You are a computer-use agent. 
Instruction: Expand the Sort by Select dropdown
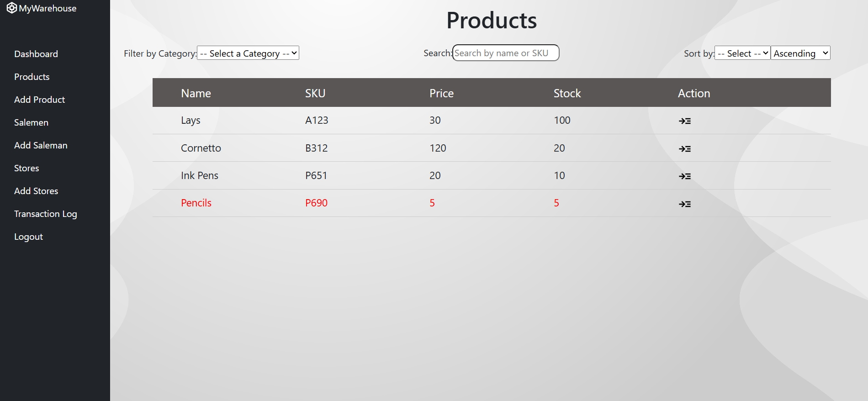coord(742,53)
